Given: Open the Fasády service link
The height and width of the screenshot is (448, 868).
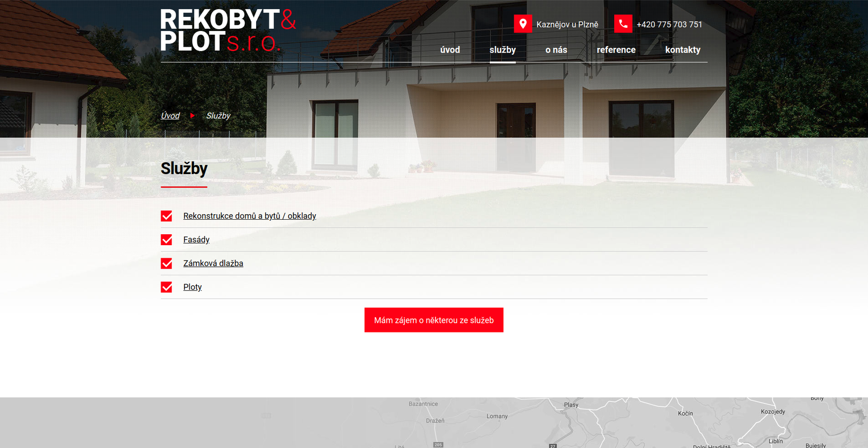Looking at the screenshot, I should pos(196,240).
